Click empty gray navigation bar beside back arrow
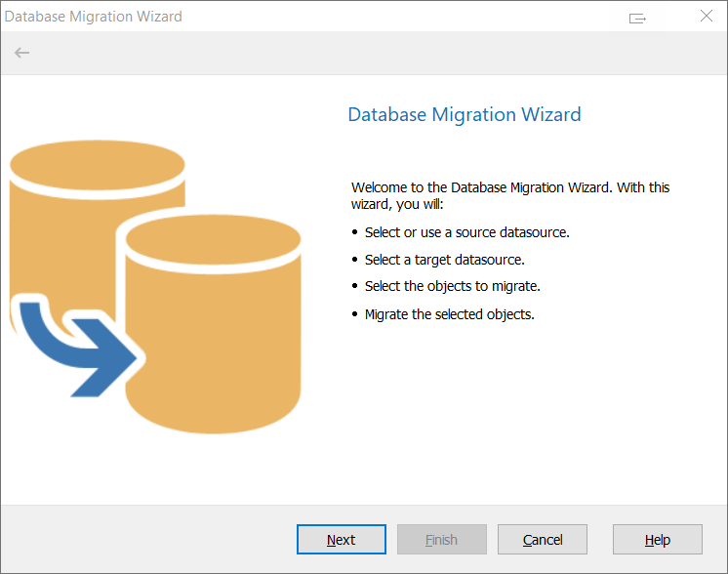 pyautogui.click(x=371, y=53)
